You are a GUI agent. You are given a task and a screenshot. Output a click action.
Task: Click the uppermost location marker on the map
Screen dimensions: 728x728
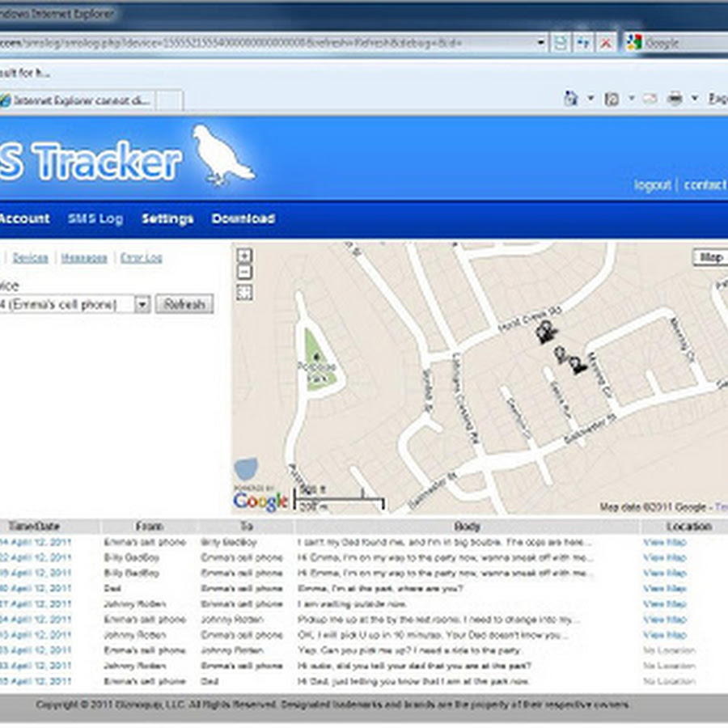click(x=547, y=332)
